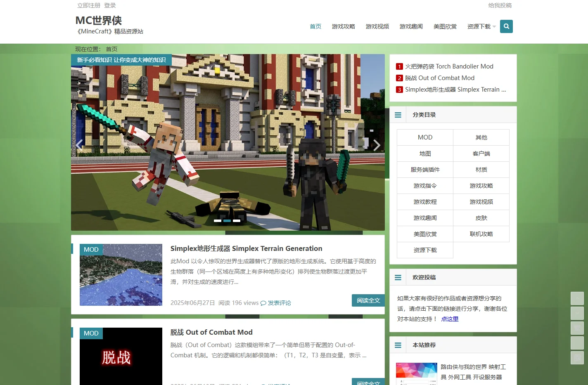Screen dimensions: 588x385
Task: Select 材质 category
Action: (x=481, y=170)
